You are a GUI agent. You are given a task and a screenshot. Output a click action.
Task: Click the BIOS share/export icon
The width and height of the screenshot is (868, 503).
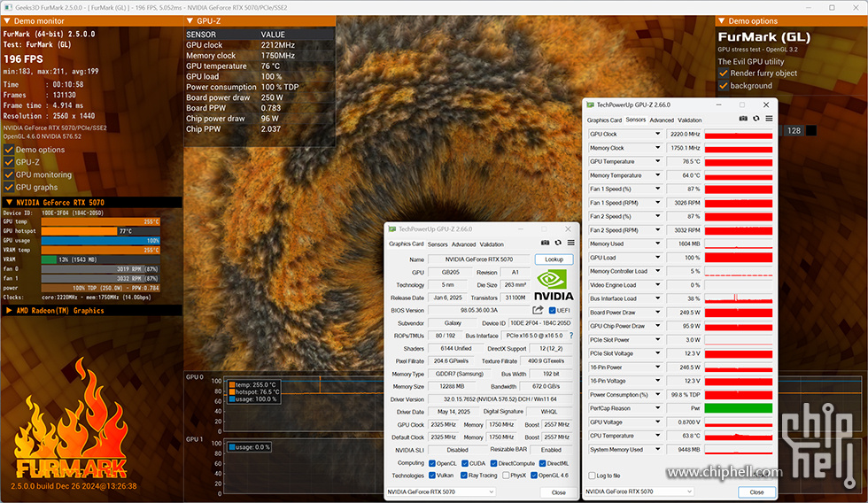[538, 310]
